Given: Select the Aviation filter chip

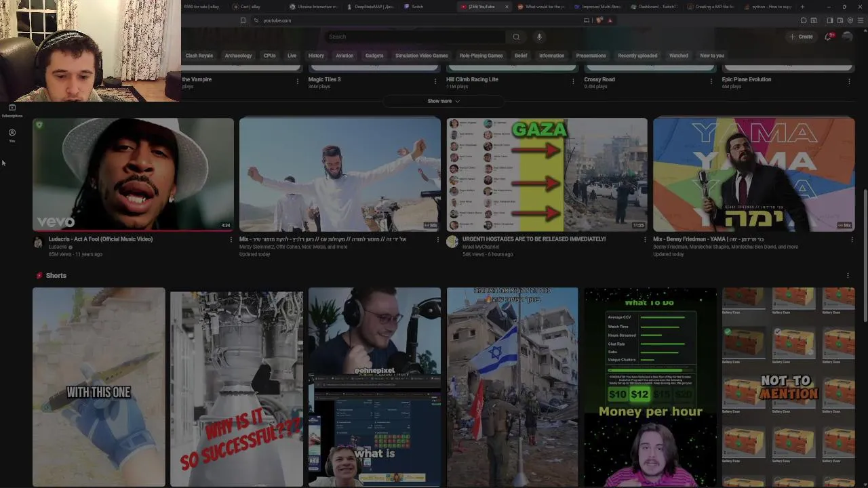Looking at the screenshot, I should click(344, 56).
